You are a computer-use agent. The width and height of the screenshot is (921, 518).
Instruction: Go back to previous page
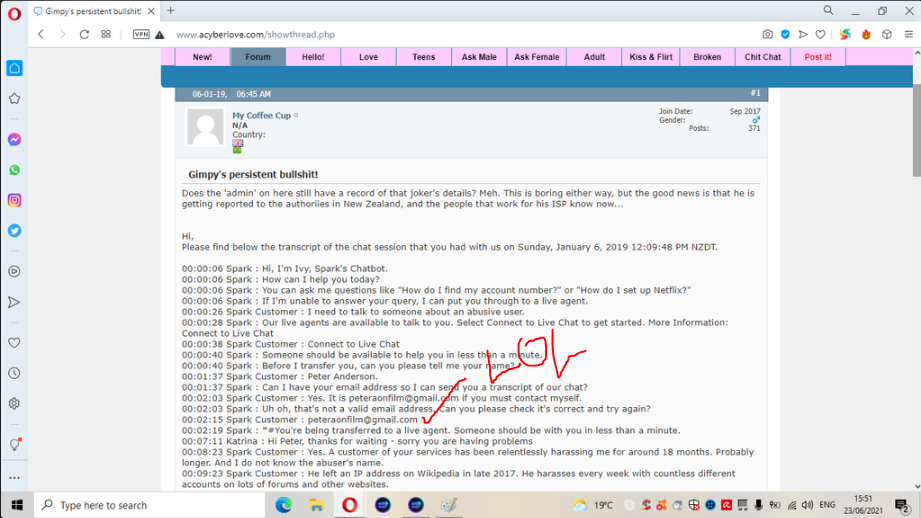click(x=41, y=35)
